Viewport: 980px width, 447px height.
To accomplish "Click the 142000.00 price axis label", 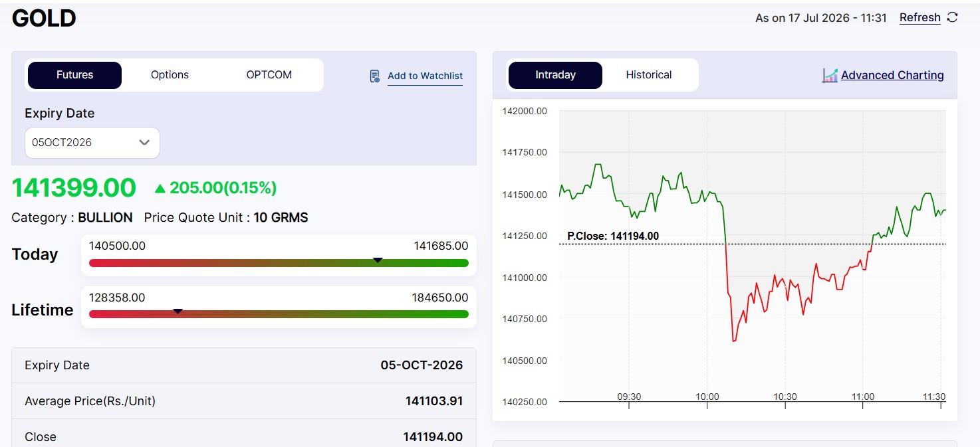I will pyautogui.click(x=525, y=111).
